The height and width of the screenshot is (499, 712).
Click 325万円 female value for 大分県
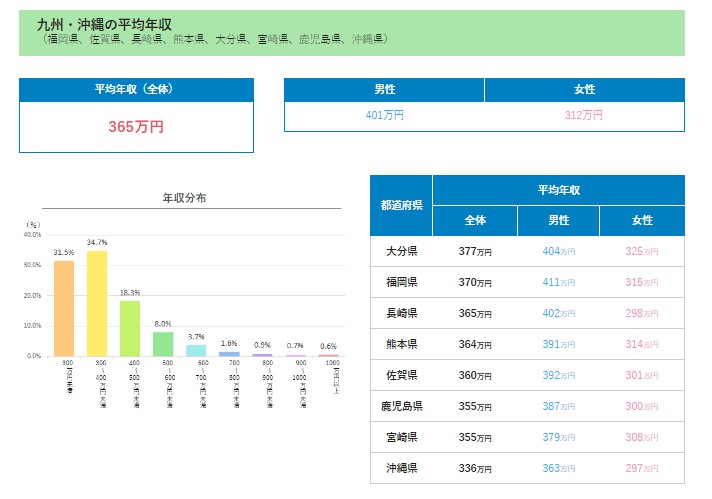coord(642,252)
